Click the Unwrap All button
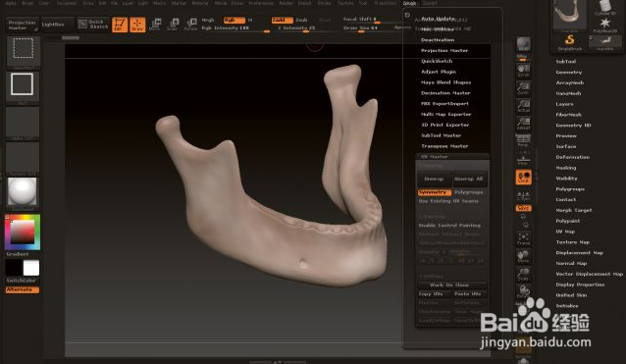 coord(469,179)
